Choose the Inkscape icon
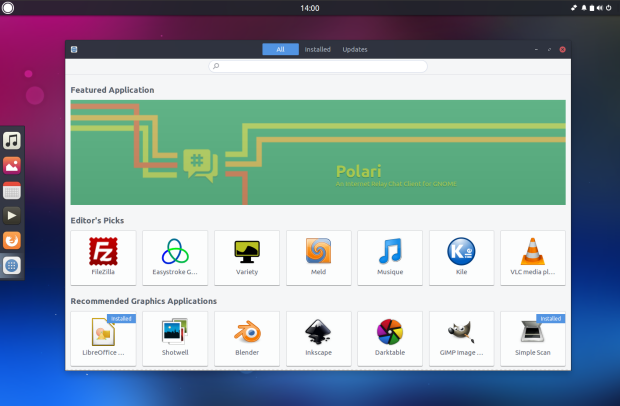Screen dimensions: 620x406 [318, 332]
